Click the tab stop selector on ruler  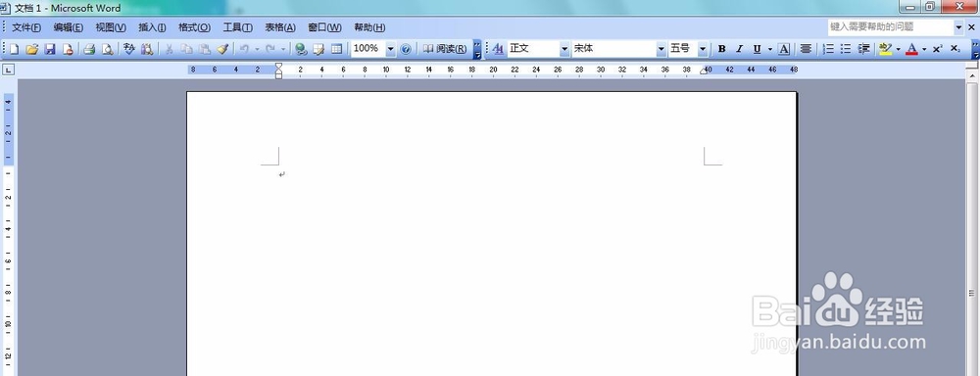[x=8, y=70]
